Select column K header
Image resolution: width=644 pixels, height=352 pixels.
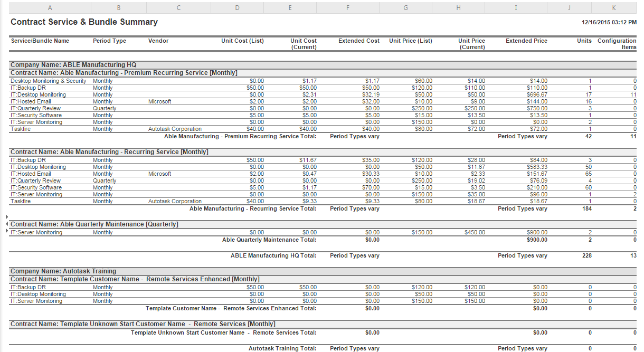(613, 7)
